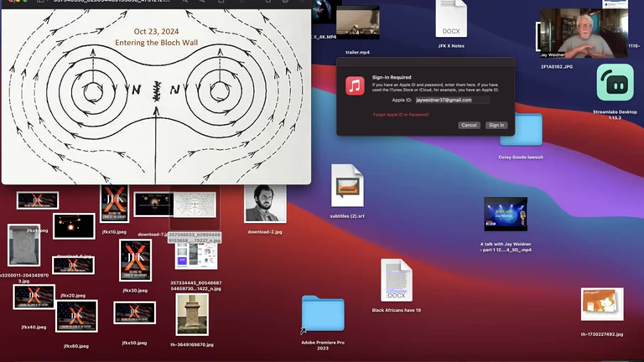The width and height of the screenshot is (644, 362).
Task: Select the Black Africans have 19 document
Action: 396,281
